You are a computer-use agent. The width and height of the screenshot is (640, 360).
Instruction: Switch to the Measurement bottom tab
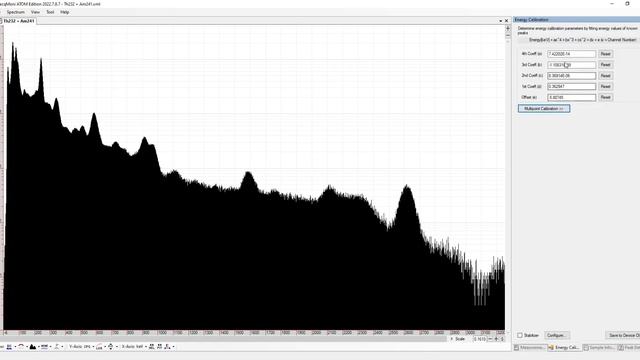click(x=529, y=347)
